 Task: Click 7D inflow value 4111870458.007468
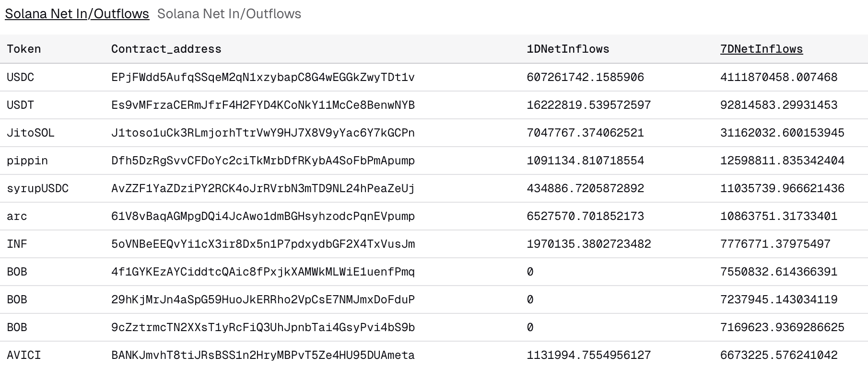(x=779, y=77)
